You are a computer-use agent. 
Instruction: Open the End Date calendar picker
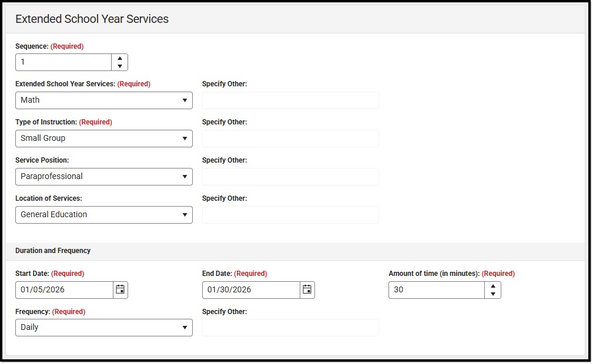(x=306, y=289)
